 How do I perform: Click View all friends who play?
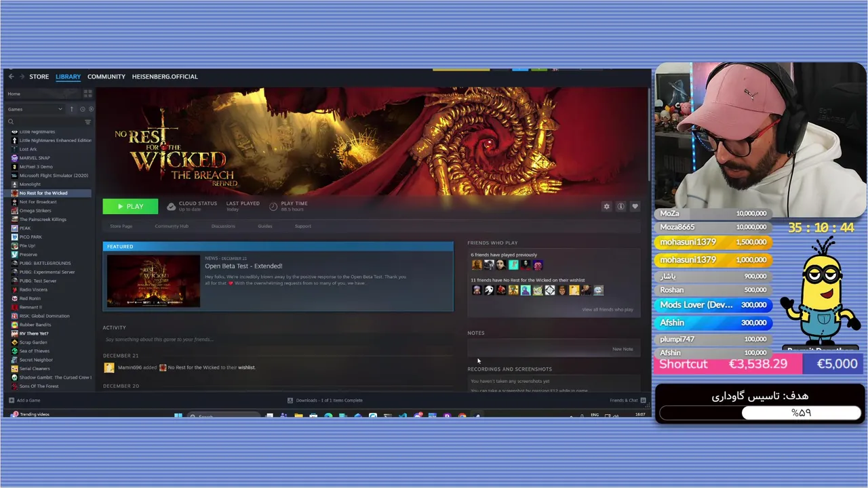pyautogui.click(x=608, y=309)
